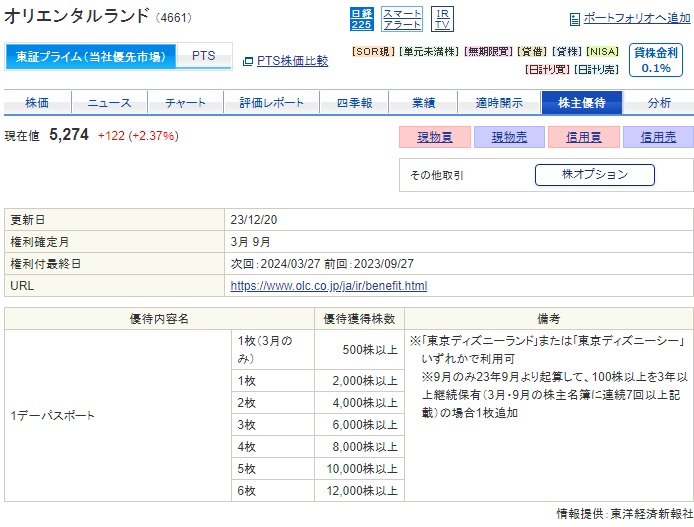This screenshot has width=694, height=527.
Task: Click 株オプション button
Action: (595, 175)
